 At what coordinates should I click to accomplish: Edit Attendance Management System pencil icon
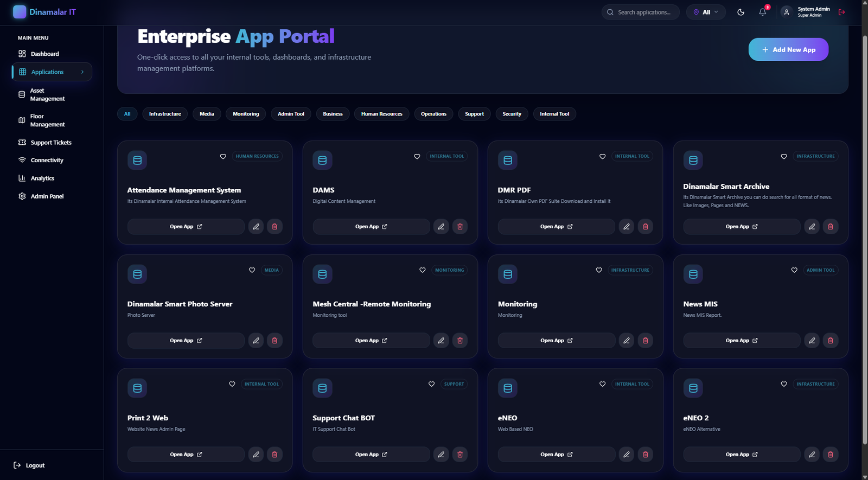[x=256, y=227]
